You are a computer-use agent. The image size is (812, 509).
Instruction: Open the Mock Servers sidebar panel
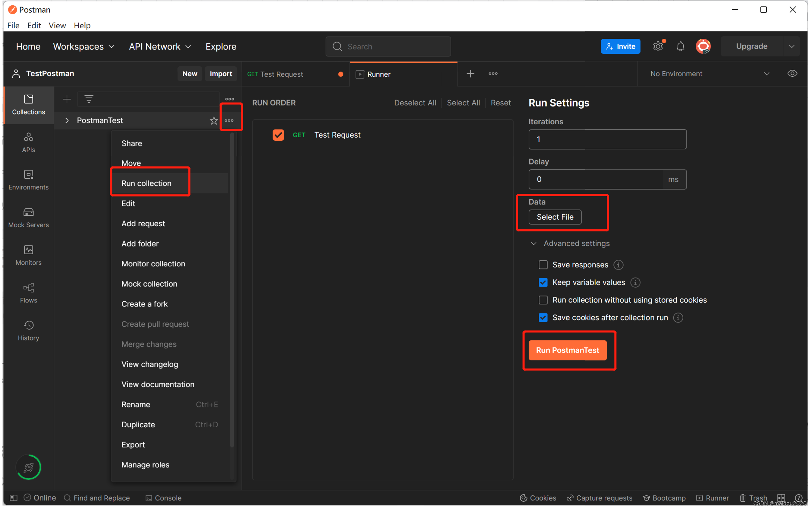(x=29, y=218)
